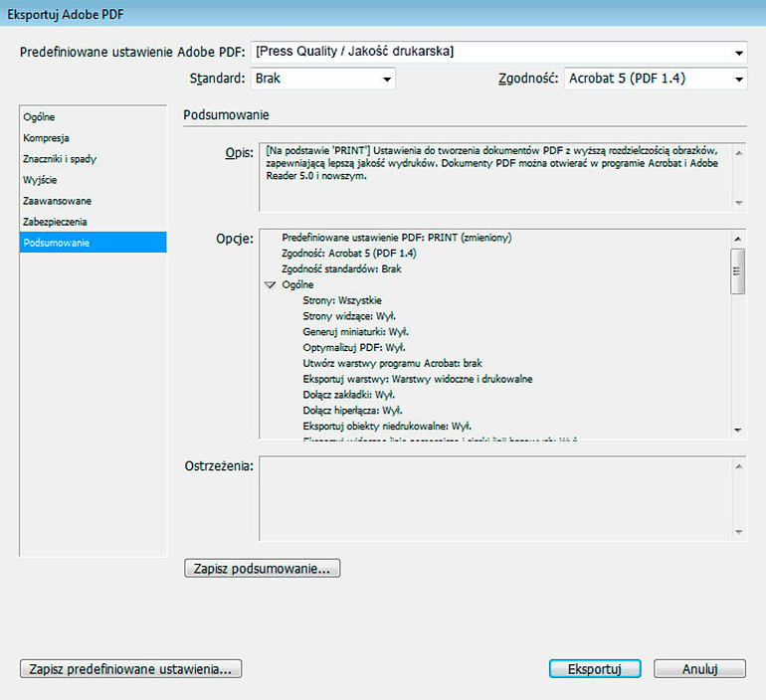The image size is (766, 700).
Task: Select the highlighted Podsumowanie category
Action: (93, 243)
